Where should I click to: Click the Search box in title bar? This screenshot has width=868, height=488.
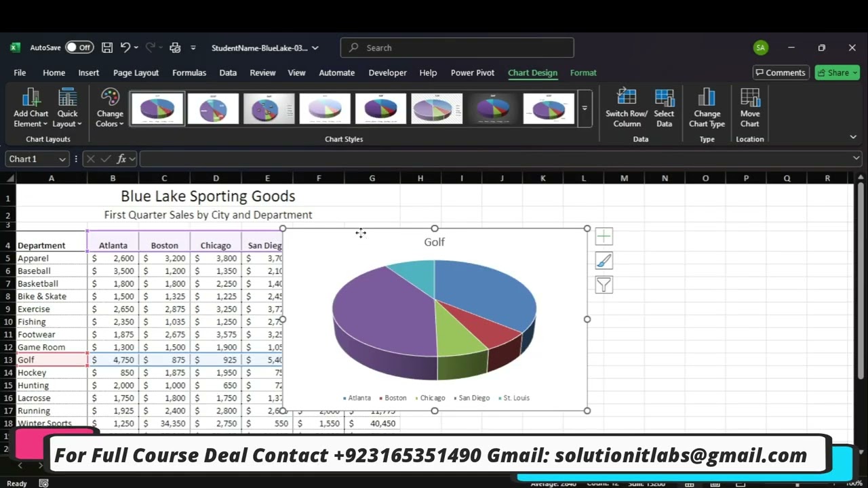tap(457, 47)
